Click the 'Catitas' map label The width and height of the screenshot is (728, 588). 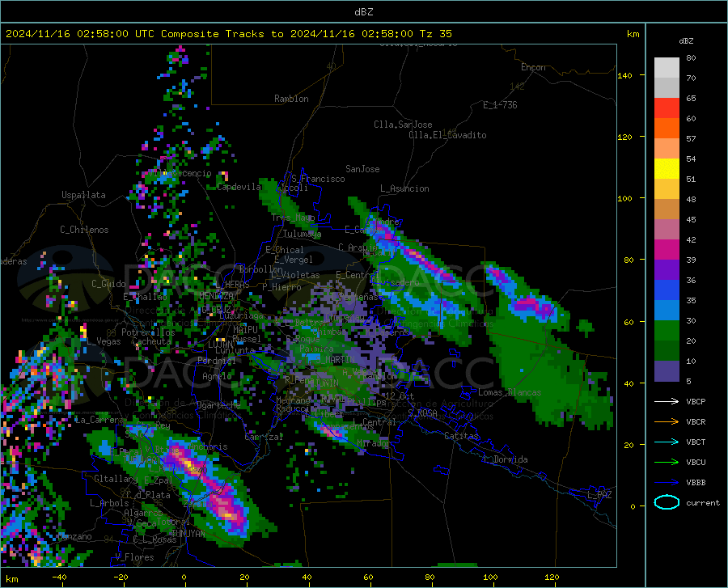coord(461,436)
